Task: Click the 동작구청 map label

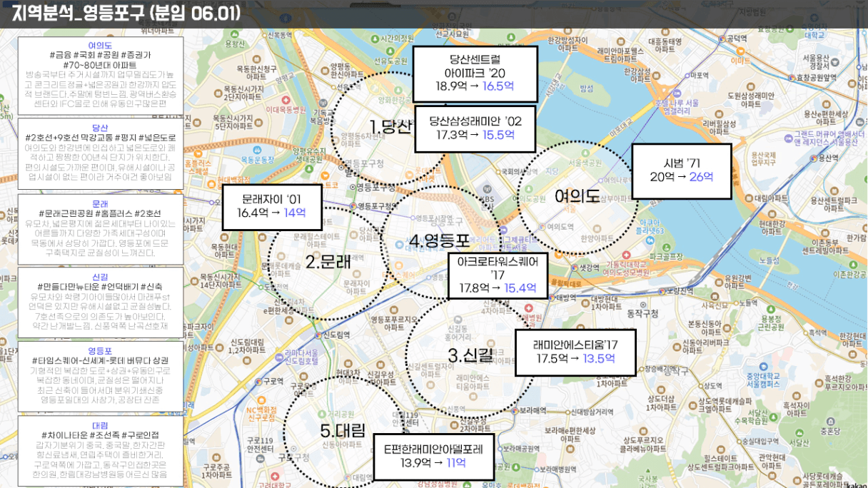Action: 645,312
